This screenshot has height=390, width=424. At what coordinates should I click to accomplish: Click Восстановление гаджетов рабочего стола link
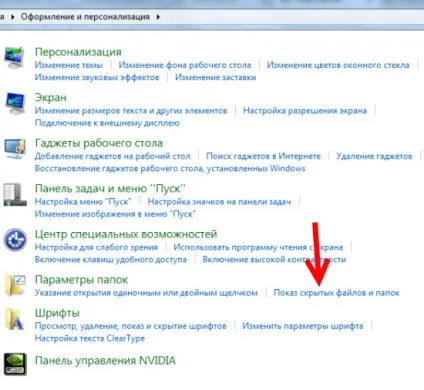pyautogui.click(x=170, y=169)
